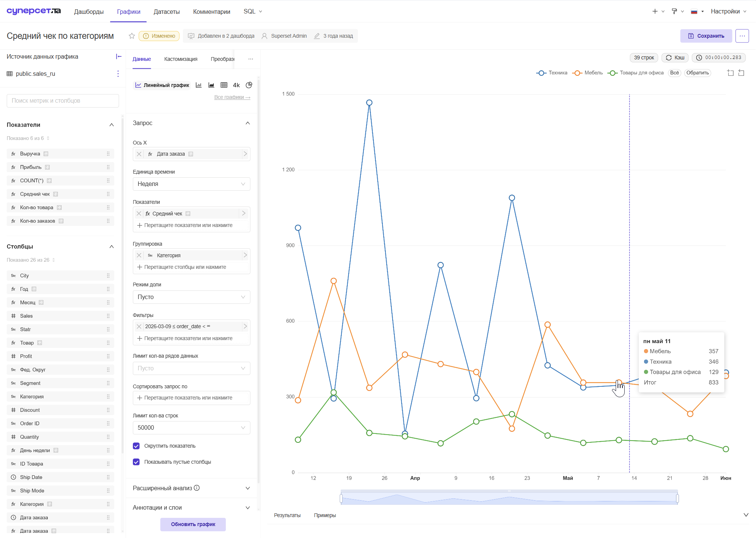Open the Все графики link
The height and width of the screenshot is (538, 756).
pyautogui.click(x=232, y=97)
